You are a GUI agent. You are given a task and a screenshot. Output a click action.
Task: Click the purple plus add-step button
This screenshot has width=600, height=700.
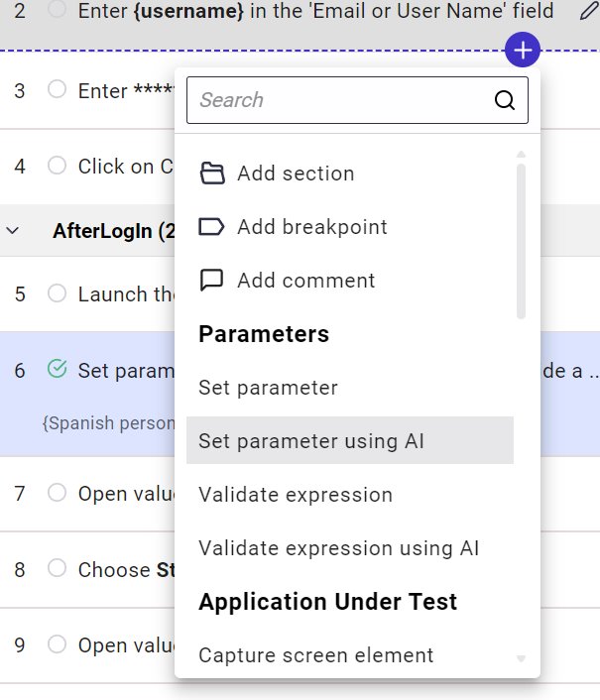tap(523, 50)
